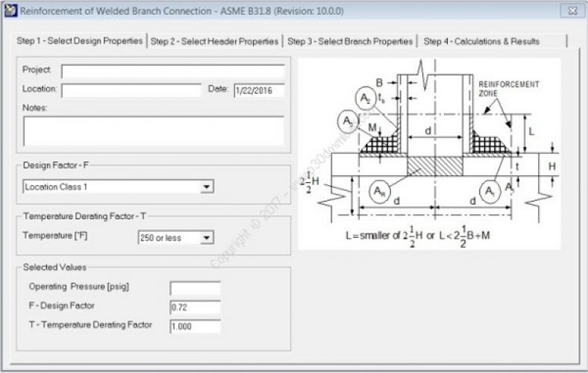The height and width of the screenshot is (373, 588).
Task: Select the Temperature Derating Factor value 1.000
Action: [195, 327]
